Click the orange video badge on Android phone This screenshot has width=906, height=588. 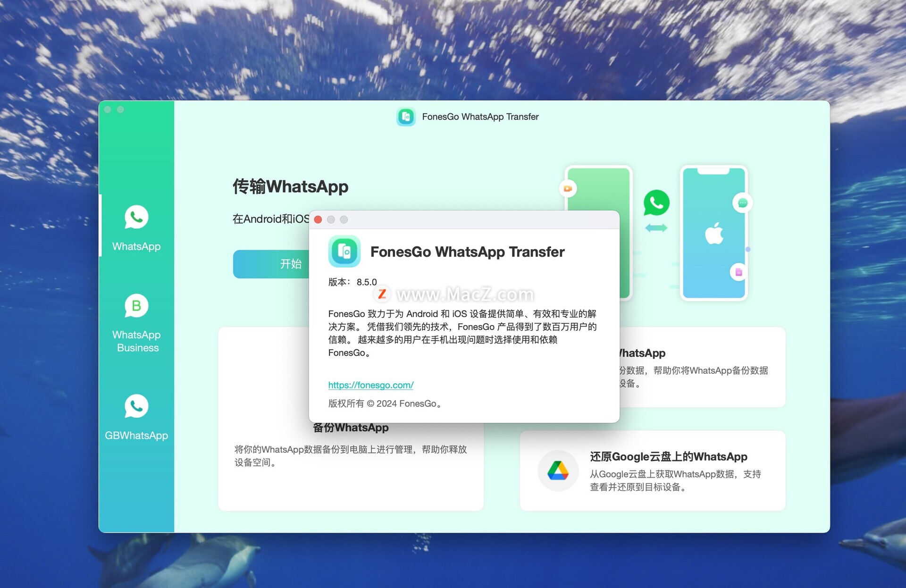[x=568, y=189]
